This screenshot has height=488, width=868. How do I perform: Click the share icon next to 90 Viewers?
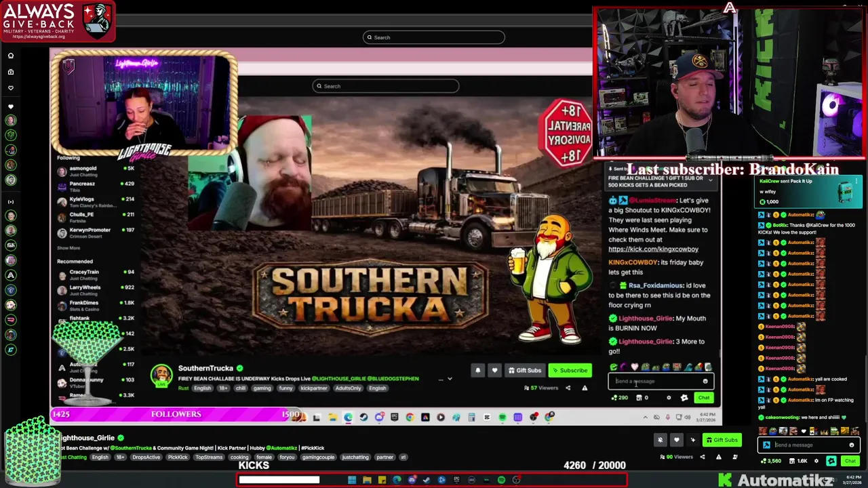pos(703,457)
